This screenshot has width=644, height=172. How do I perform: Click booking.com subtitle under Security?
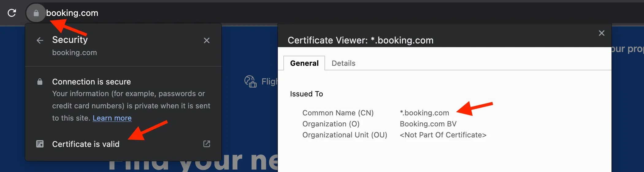(75, 53)
